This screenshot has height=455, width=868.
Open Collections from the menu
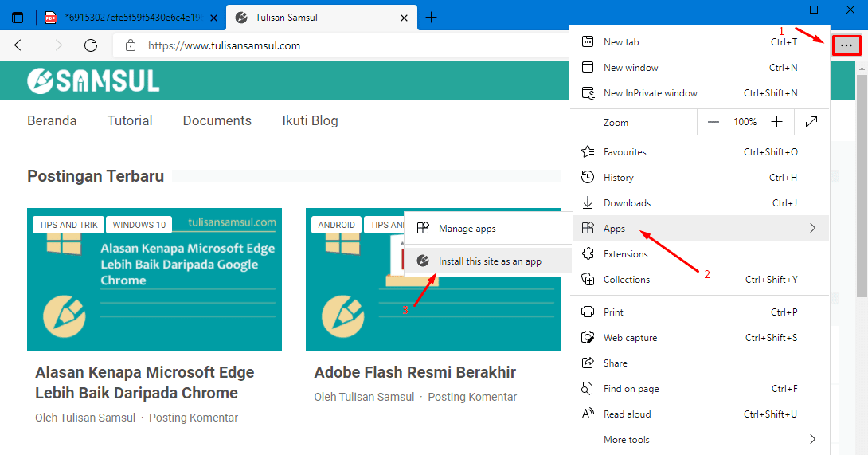(x=699, y=280)
